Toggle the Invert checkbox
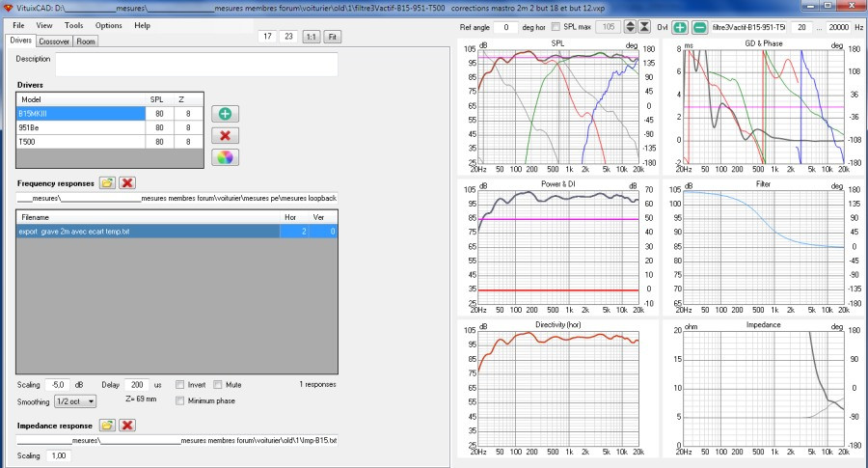 [x=180, y=384]
